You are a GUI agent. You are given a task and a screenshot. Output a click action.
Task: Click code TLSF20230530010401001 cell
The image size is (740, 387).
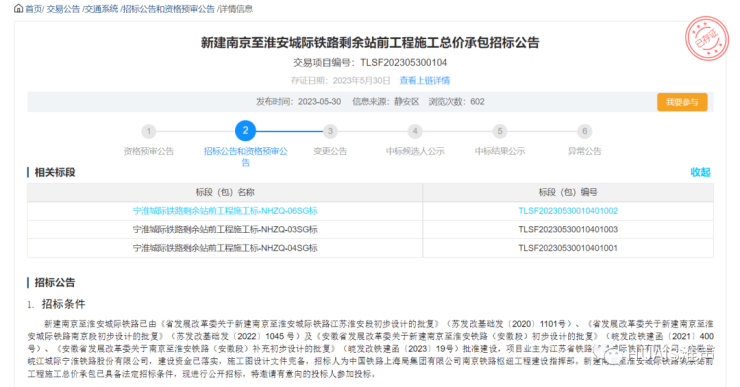coord(568,248)
